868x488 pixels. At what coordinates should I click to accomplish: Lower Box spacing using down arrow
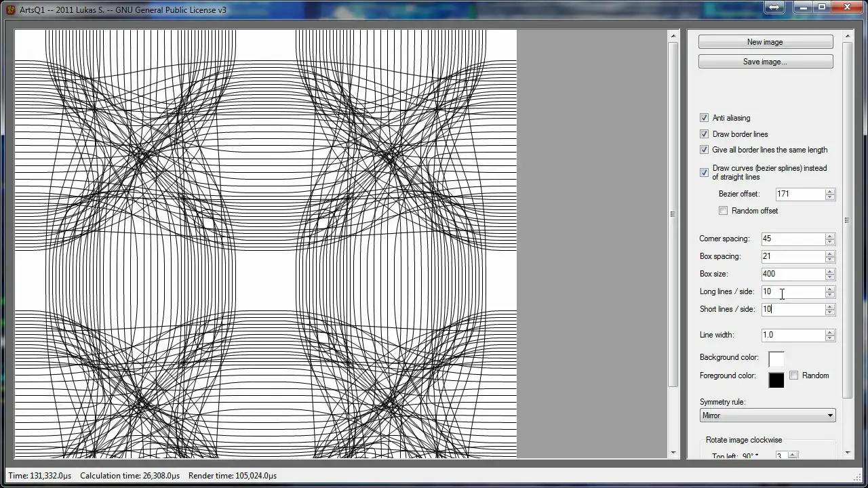[x=830, y=260]
